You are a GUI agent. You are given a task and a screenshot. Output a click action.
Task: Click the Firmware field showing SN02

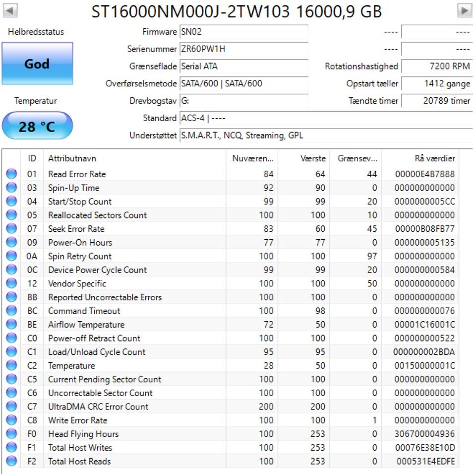click(243, 32)
